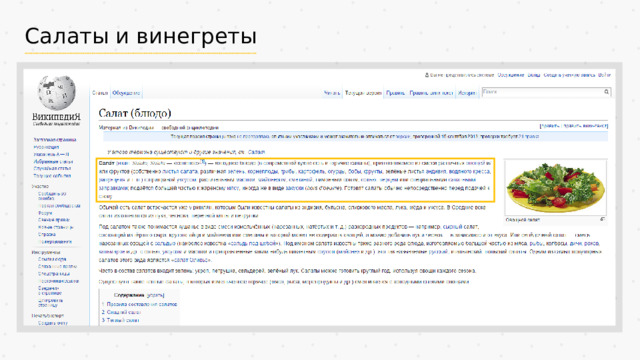Jump to contents item 3 Тёплый салат
This screenshot has width=640, height=360.
[x=122, y=320]
